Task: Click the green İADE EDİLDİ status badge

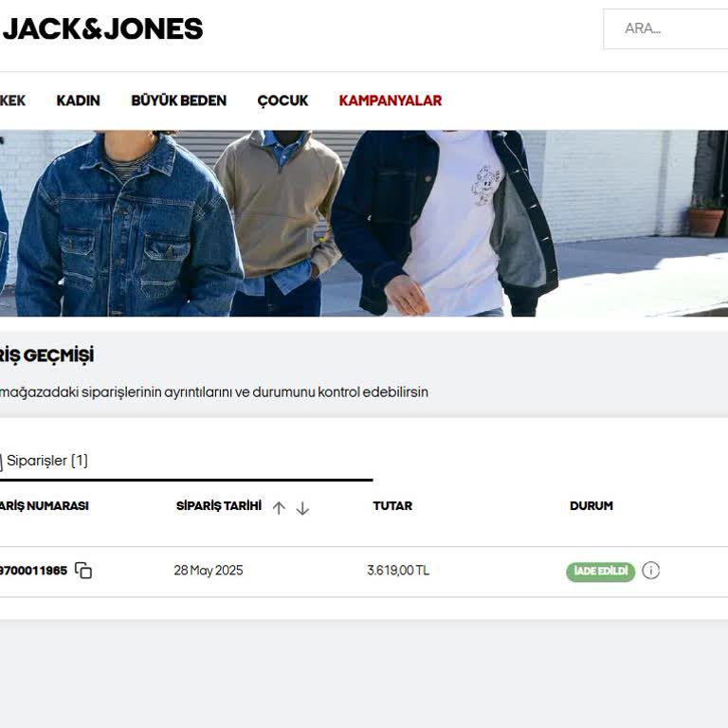Action: (600, 571)
